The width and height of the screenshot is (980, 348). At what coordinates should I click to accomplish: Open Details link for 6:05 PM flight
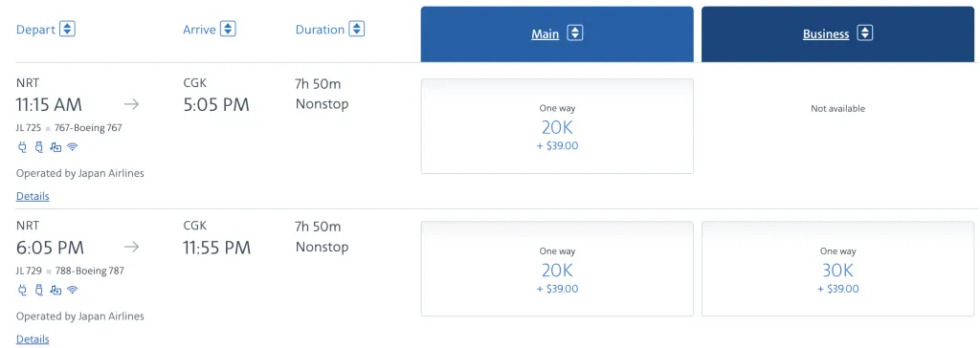point(33,339)
